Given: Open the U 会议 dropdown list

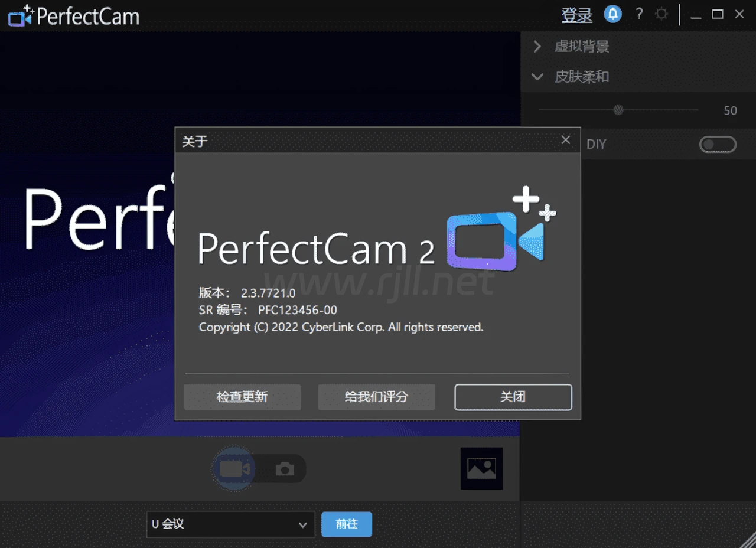Looking at the screenshot, I should point(230,524).
